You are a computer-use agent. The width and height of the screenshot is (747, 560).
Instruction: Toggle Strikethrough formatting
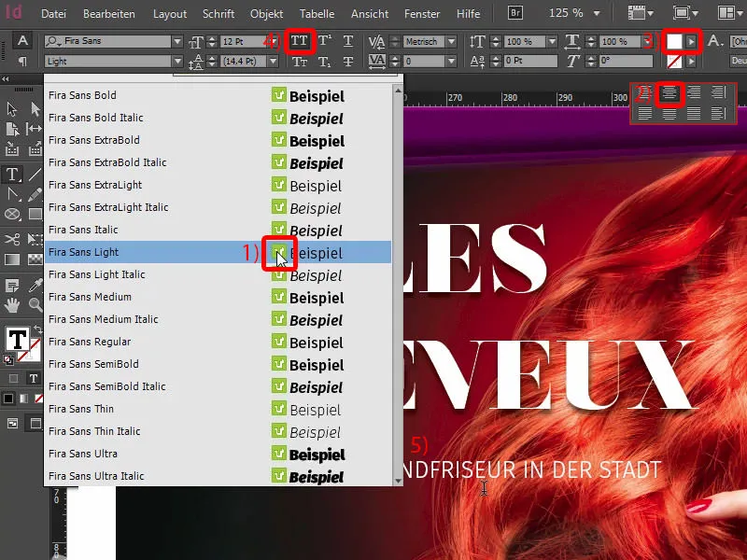click(x=348, y=62)
